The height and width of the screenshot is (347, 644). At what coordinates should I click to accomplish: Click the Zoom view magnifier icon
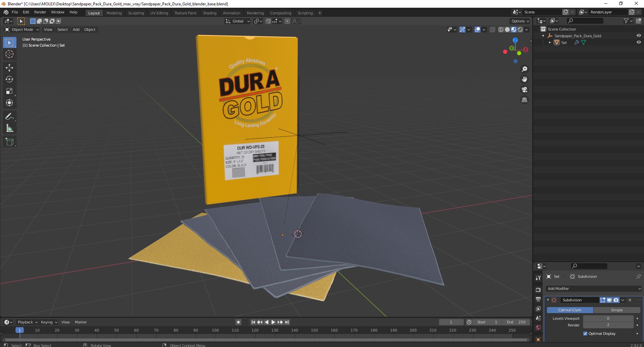[x=524, y=69]
